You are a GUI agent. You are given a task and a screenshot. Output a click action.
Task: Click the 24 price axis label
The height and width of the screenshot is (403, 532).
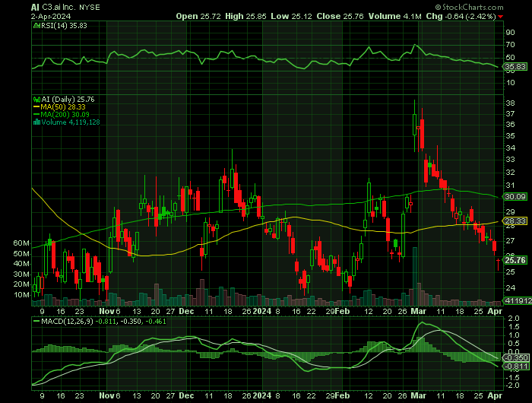coord(510,288)
